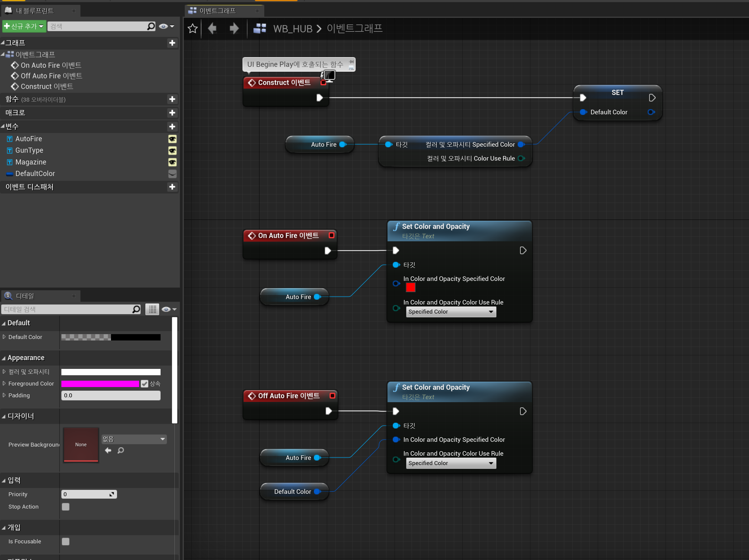This screenshot has width=749, height=560.
Task: Open the Preview Background 없음 dropdown
Action: (134, 439)
